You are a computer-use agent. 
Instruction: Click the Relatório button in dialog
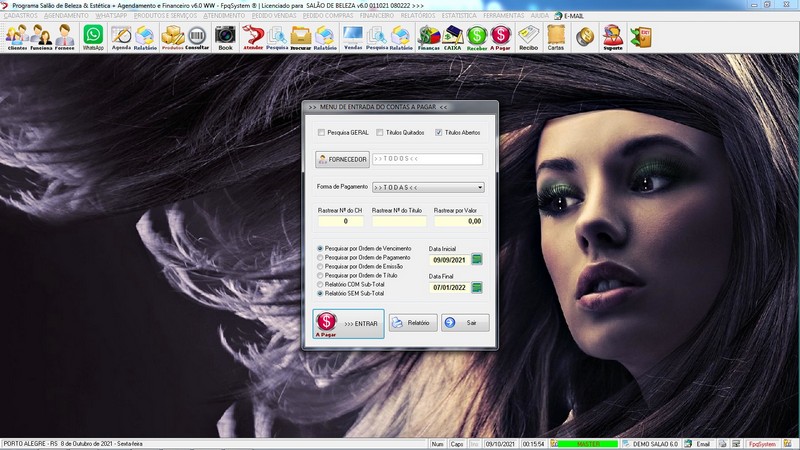click(412, 323)
